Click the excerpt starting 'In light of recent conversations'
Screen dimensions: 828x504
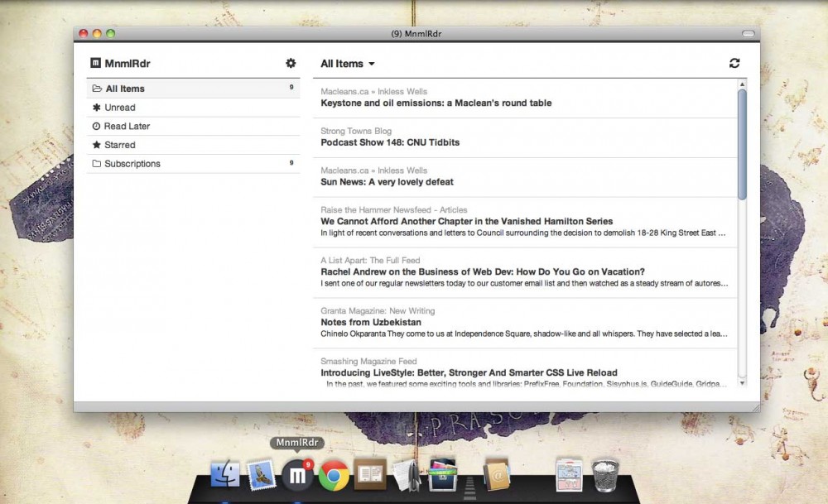tap(522, 233)
